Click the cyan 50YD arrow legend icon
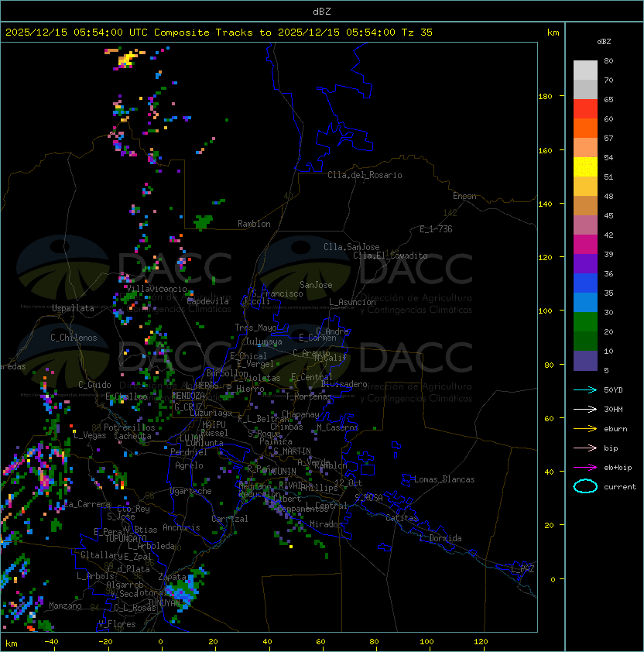This screenshot has height=652, width=644. coord(585,390)
